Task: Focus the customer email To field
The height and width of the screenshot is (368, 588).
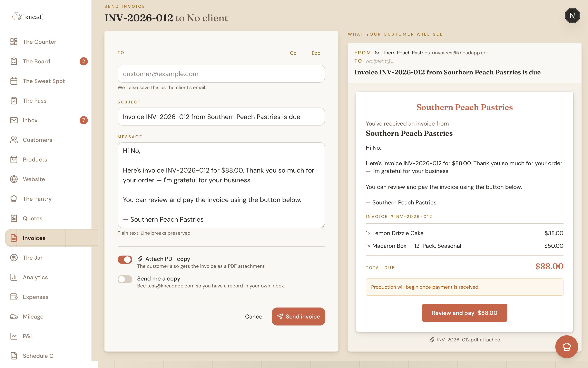Action: tap(221, 74)
